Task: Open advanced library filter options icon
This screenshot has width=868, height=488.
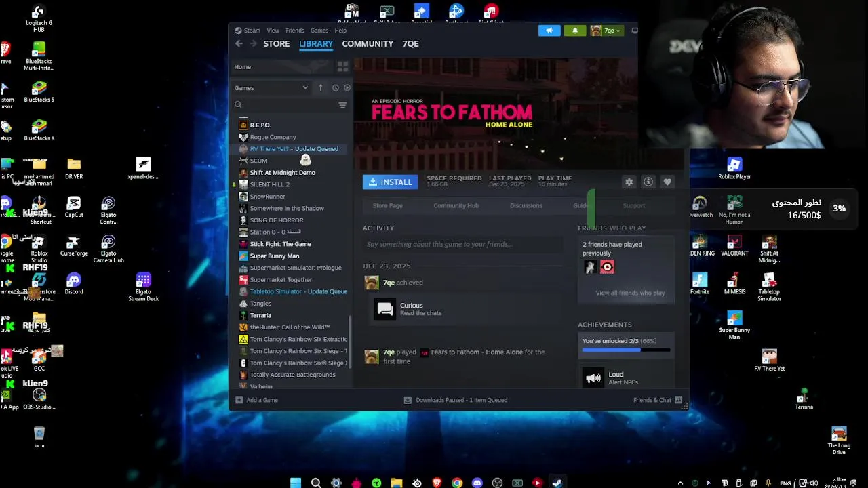Action: [342, 105]
